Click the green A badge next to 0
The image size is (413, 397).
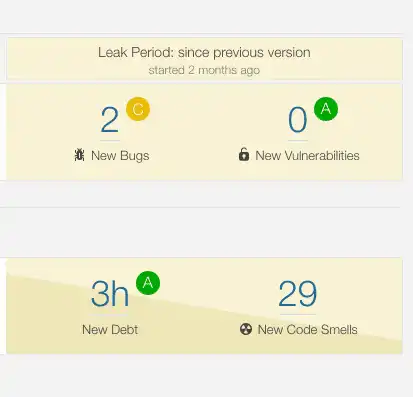pos(326,109)
